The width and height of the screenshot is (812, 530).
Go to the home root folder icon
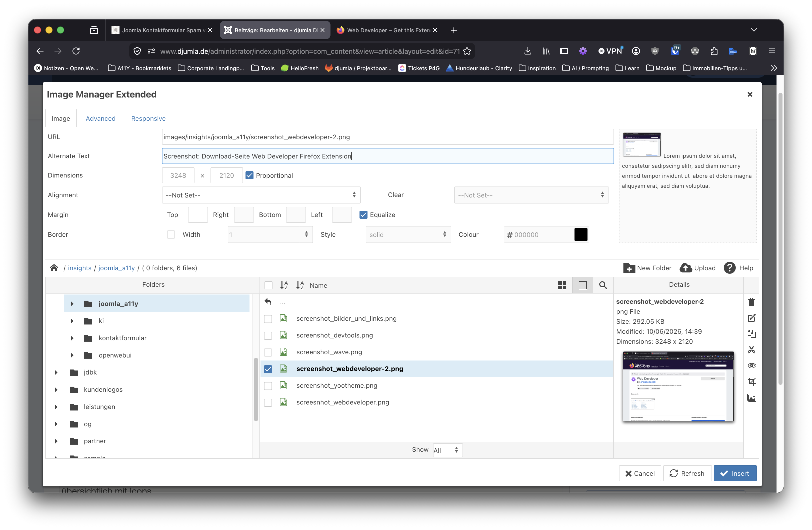click(54, 268)
